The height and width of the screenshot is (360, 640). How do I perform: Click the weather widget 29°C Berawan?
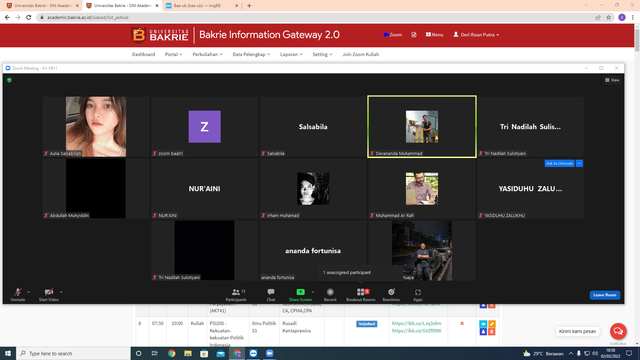[543, 353]
